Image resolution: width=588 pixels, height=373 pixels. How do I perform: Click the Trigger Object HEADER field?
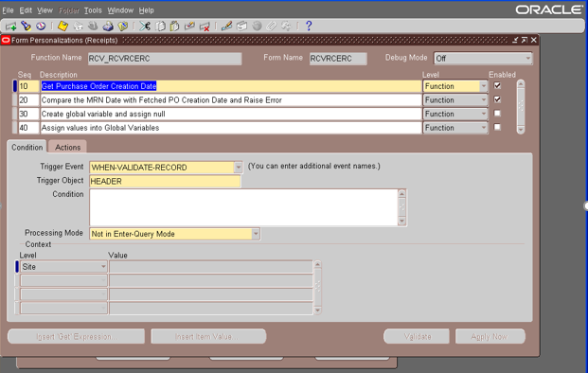pos(165,182)
